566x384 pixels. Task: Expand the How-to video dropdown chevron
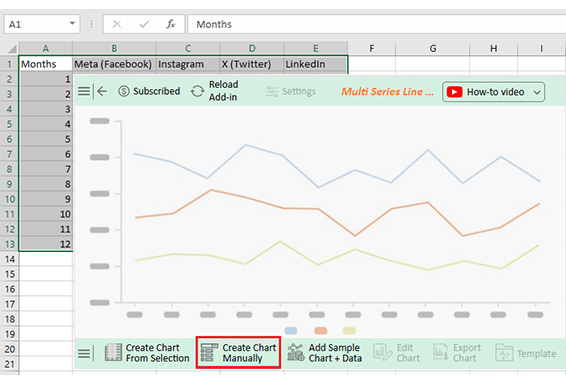(537, 92)
